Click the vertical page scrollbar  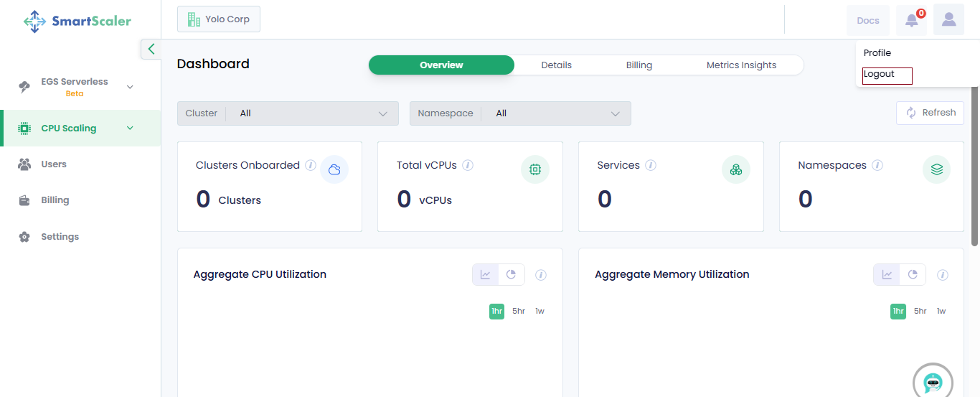point(974,165)
